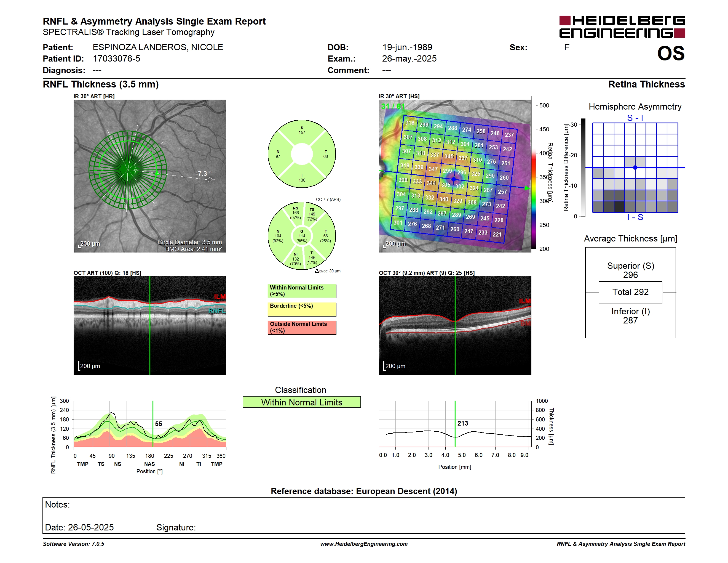
Task: Select the 237 thickness grid cell
Action: pyautogui.click(x=509, y=135)
